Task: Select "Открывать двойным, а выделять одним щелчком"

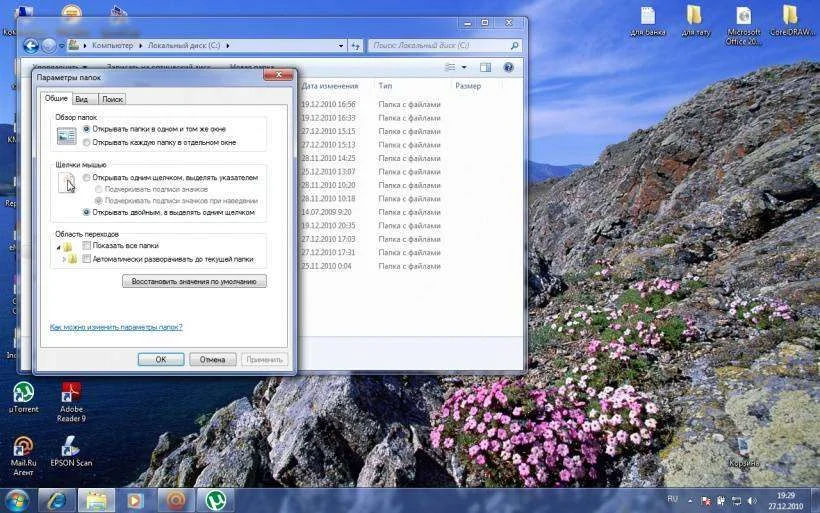Action: coord(169,212)
